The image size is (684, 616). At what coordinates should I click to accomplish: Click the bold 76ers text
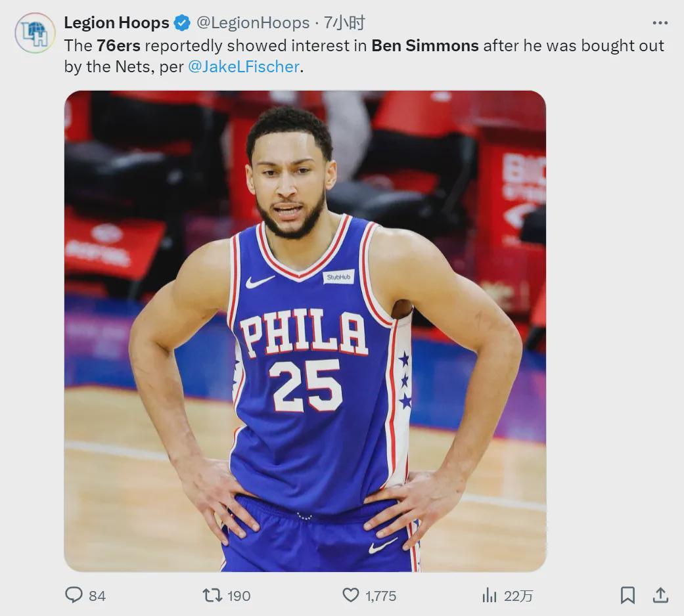pyautogui.click(x=119, y=45)
